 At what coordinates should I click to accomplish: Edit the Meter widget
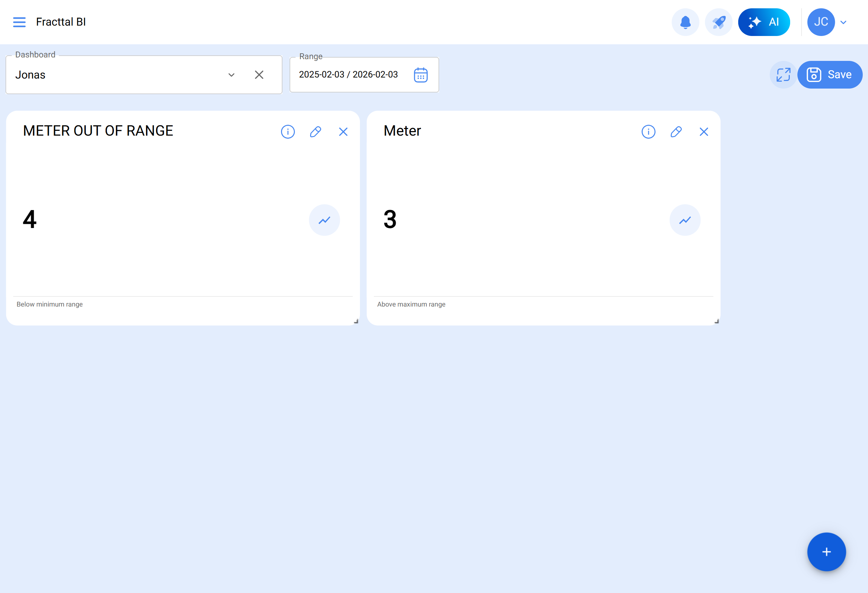click(x=676, y=132)
